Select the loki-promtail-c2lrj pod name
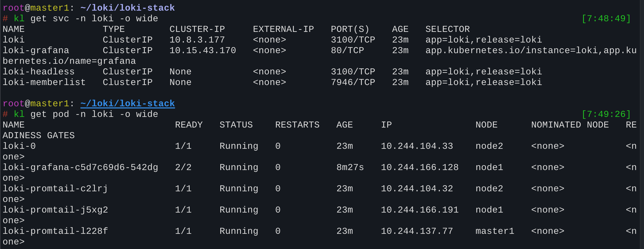The image size is (644, 249). 55,189
